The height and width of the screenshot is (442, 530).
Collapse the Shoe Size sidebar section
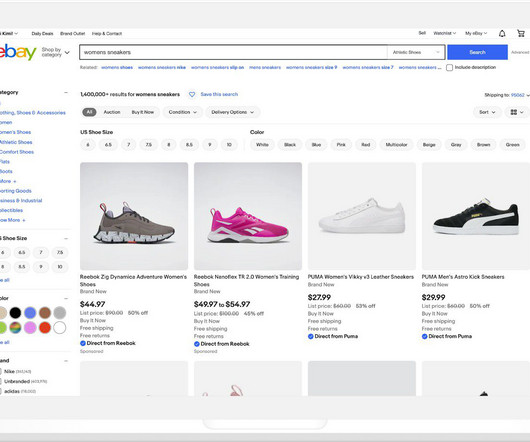(66, 238)
